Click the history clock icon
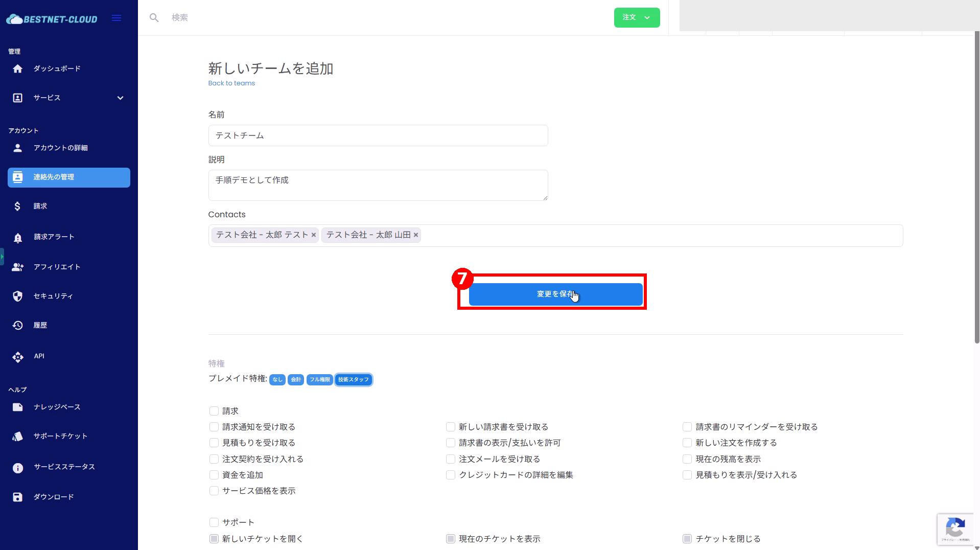This screenshot has height=550, width=980. (x=18, y=325)
